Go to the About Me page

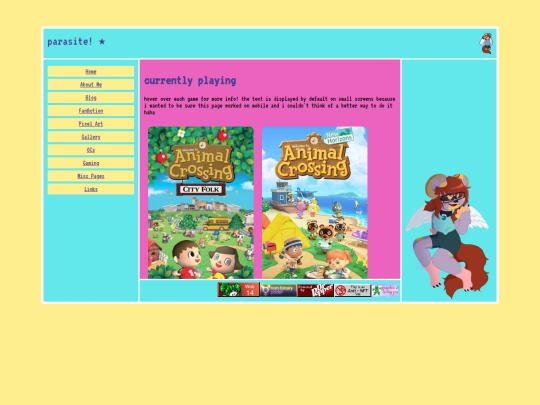(91, 85)
